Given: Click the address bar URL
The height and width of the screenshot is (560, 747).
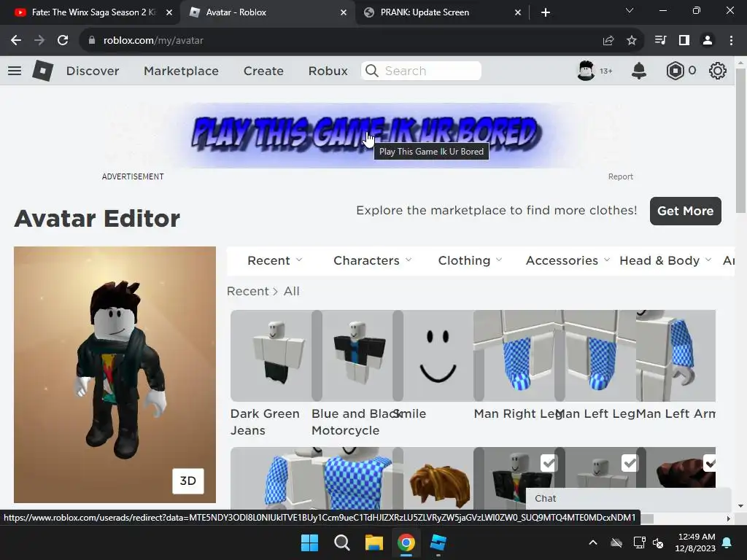Looking at the screenshot, I should click(153, 41).
